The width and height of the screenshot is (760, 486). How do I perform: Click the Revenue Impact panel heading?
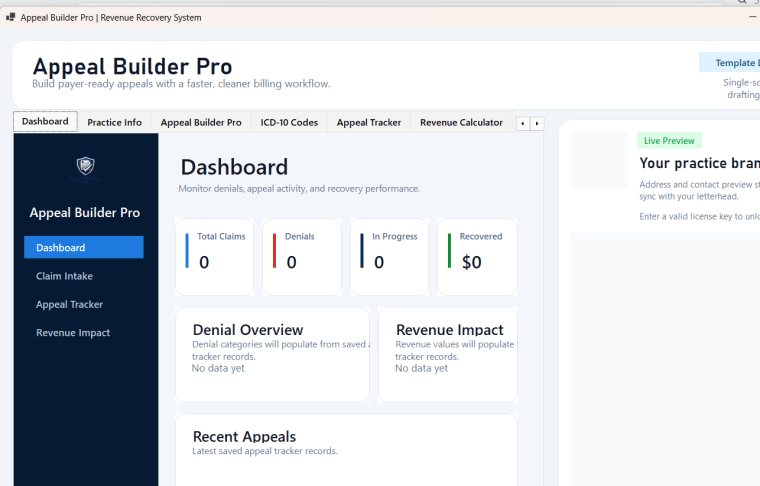(450, 330)
